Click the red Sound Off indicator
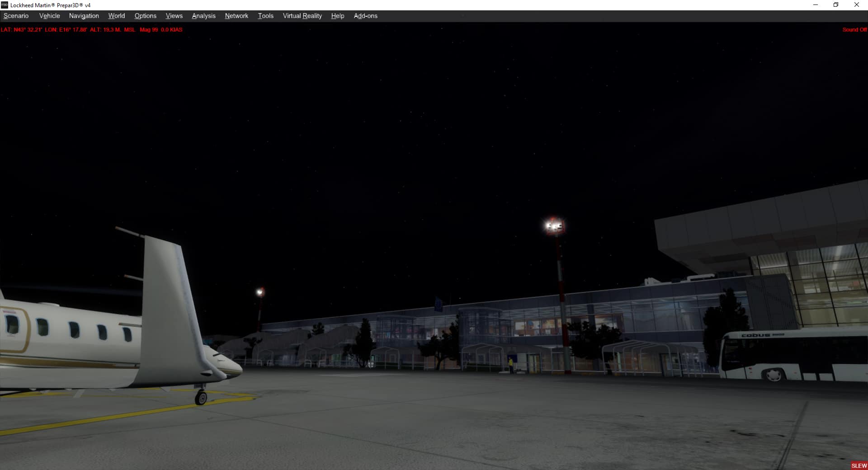868x470 pixels. point(854,30)
